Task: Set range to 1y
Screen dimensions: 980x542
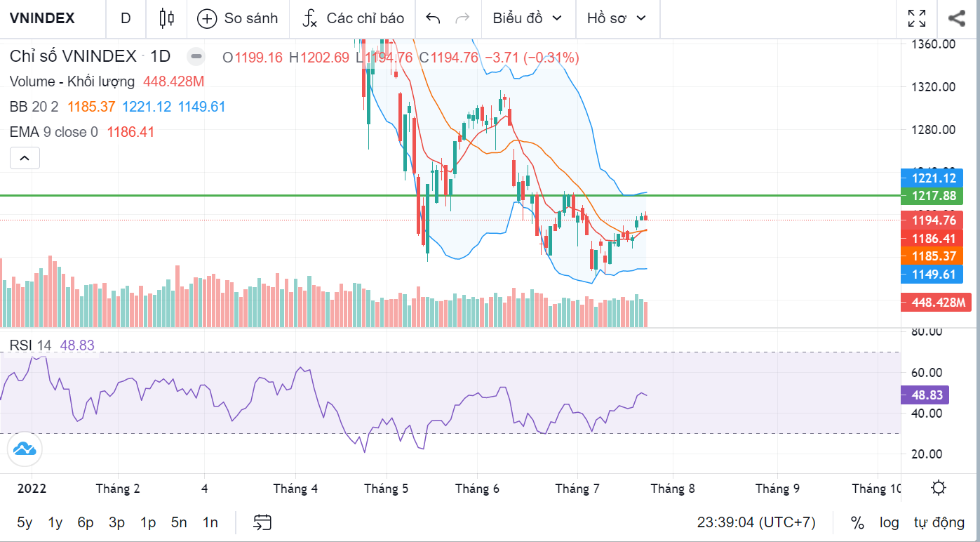Action: pyautogui.click(x=55, y=522)
